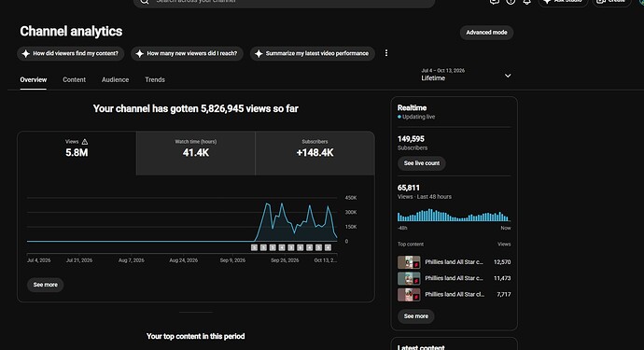Image resolution: width=644 pixels, height=350 pixels.
Task: Click the 149,595 subscribers count
Action: point(411,139)
